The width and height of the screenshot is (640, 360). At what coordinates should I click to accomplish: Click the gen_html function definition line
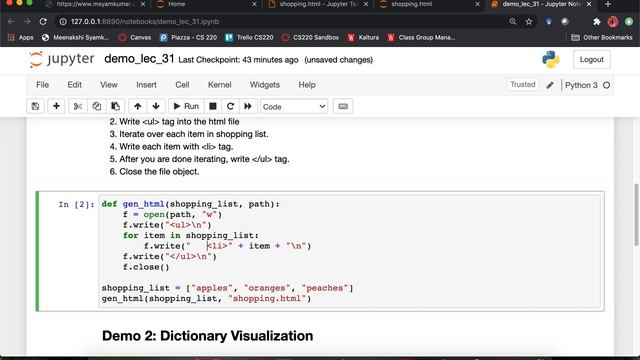pyautogui.click(x=191, y=204)
